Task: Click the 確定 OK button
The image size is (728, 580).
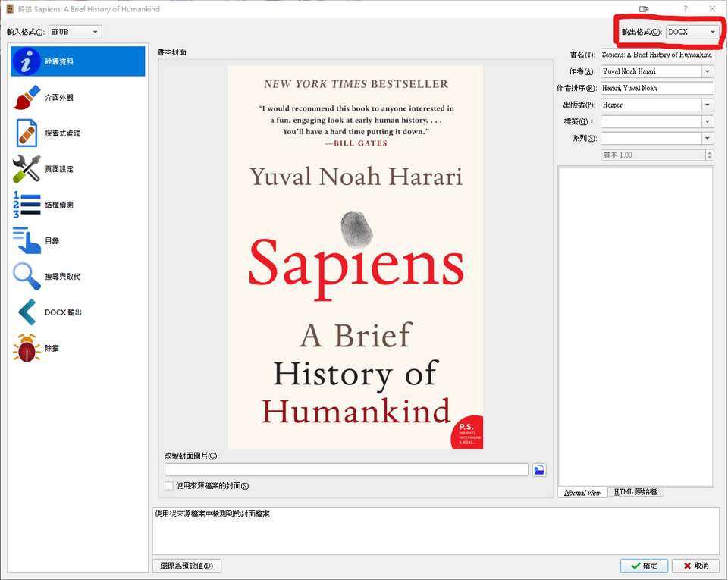Action: coord(643,566)
